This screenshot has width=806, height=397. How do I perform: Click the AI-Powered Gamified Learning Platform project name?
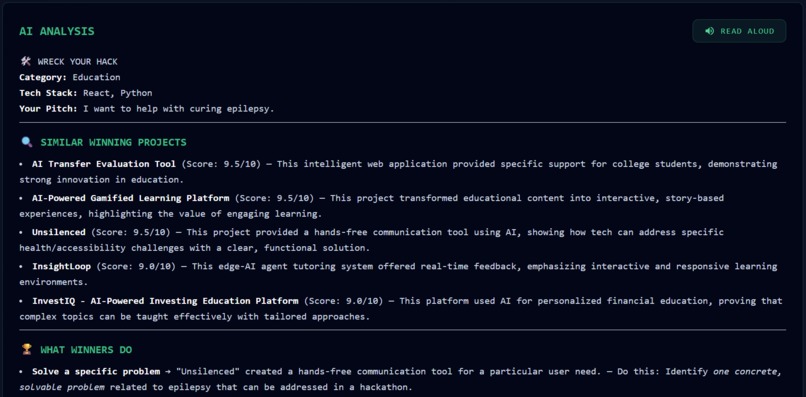click(131, 198)
